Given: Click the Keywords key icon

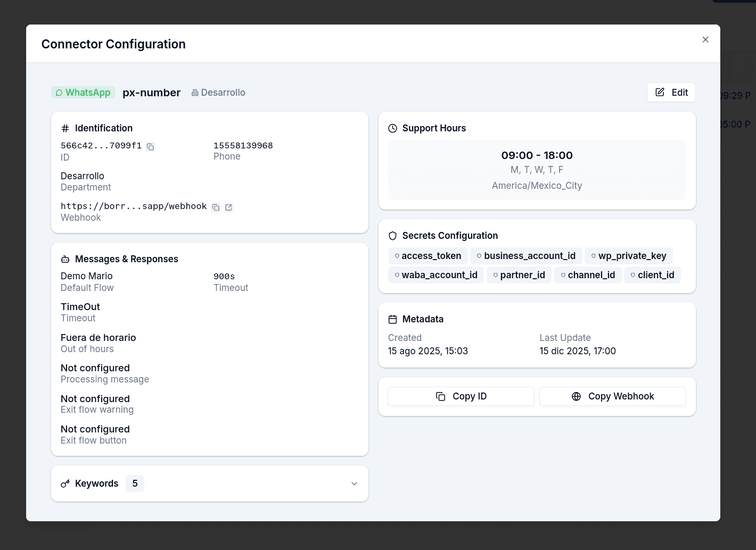Looking at the screenshot, I should (65, 484).
